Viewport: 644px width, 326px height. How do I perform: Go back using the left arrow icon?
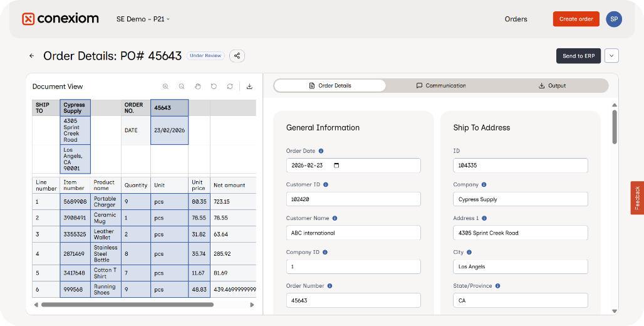point(31,56)
